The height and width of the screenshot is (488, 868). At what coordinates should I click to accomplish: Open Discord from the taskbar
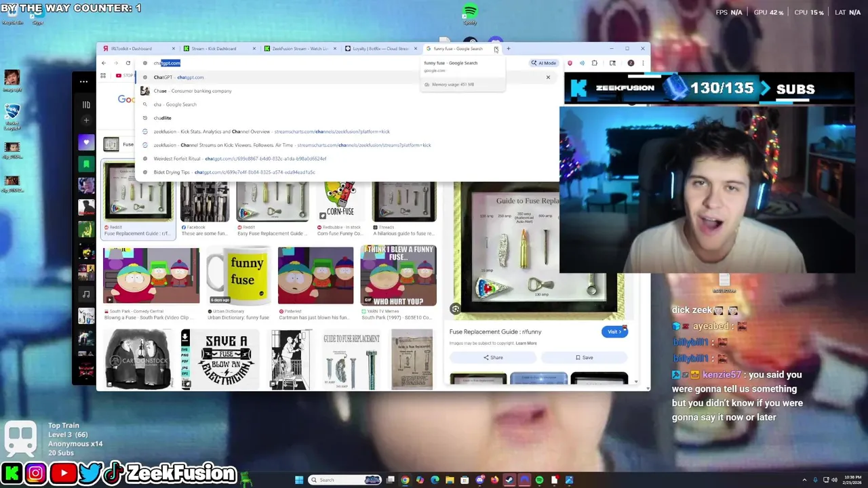[x=479, y=480]
